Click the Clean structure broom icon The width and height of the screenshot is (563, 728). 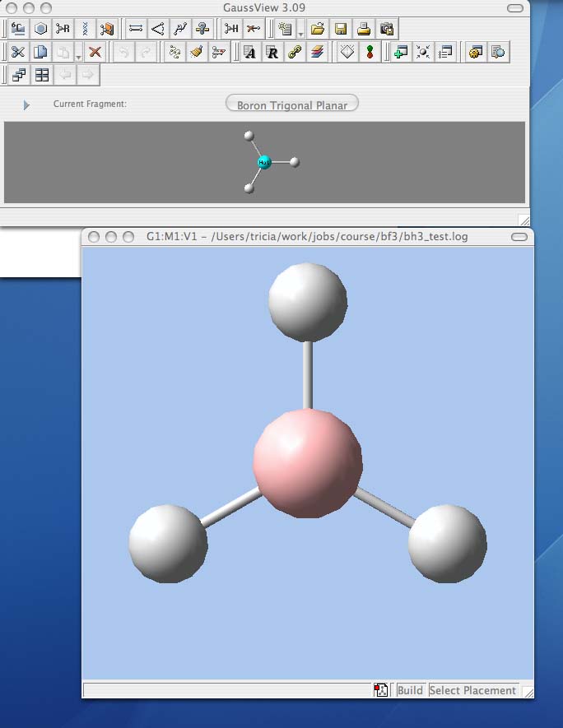click(196, 52)
